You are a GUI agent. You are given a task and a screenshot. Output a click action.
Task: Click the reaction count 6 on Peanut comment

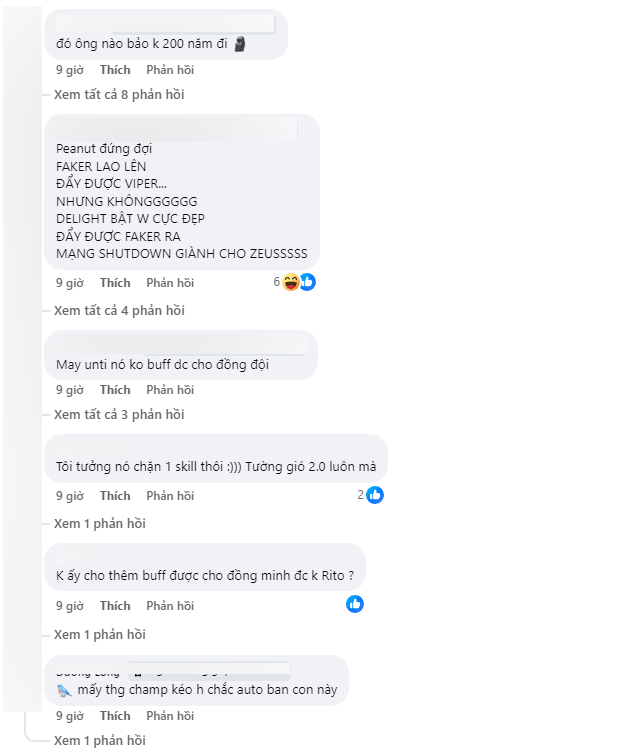pyautogui.click(x=277, y=283)
